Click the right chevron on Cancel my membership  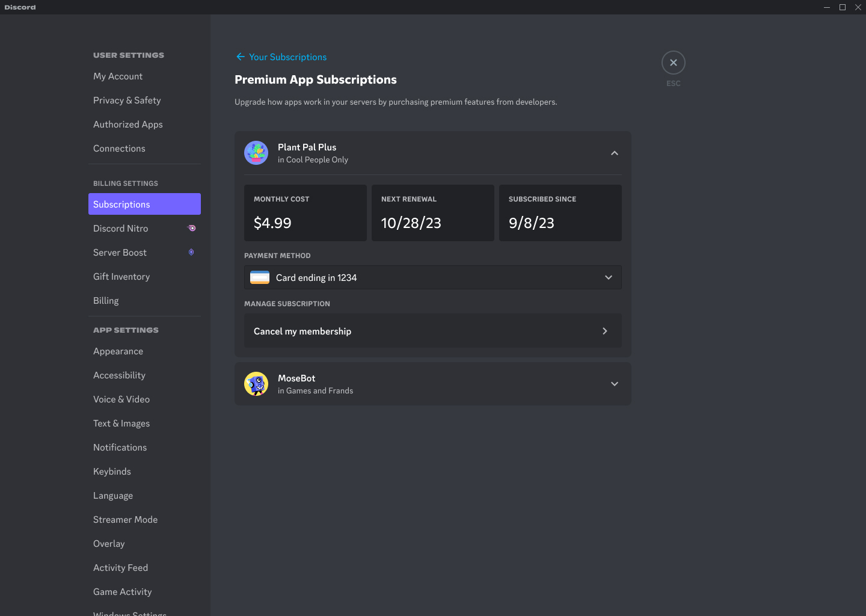coord(604,331)
